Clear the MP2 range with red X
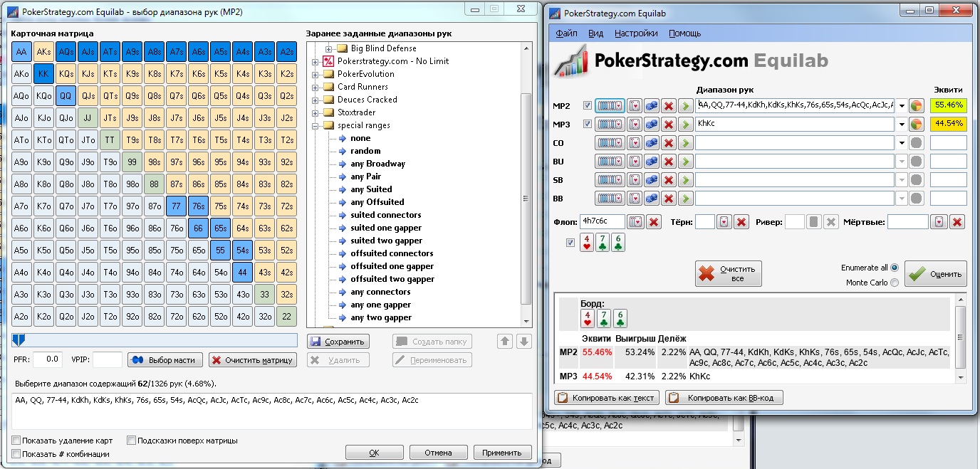The height and width of the screenshot is (469, 980). (x=668, y=106)
